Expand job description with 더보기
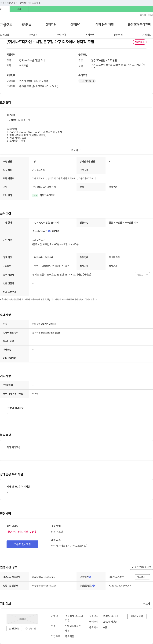The image size is (153, 644). point(76,150)
